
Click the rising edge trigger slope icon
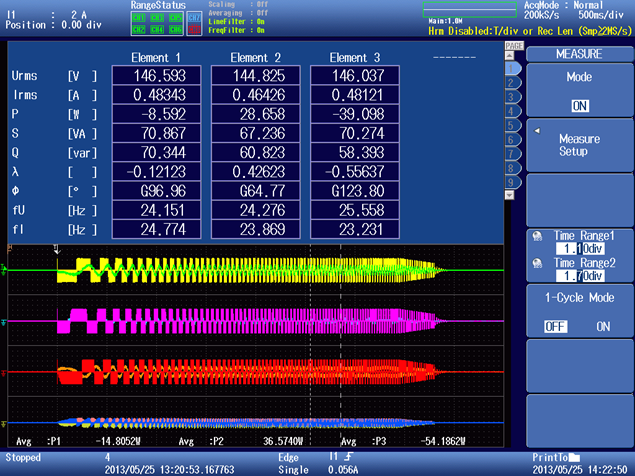click(348, 457)
